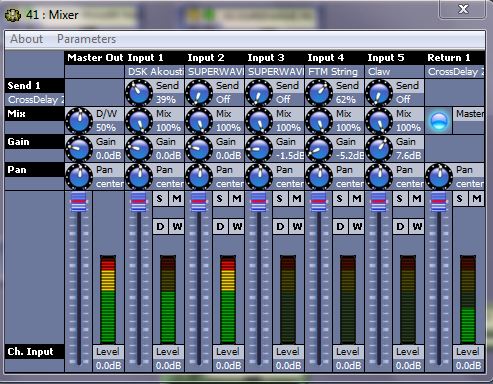Image resolution: width=493 pixels, height=384 pixels.
Task: Click the Input 5 Mix knob
Action: point(379,121)
